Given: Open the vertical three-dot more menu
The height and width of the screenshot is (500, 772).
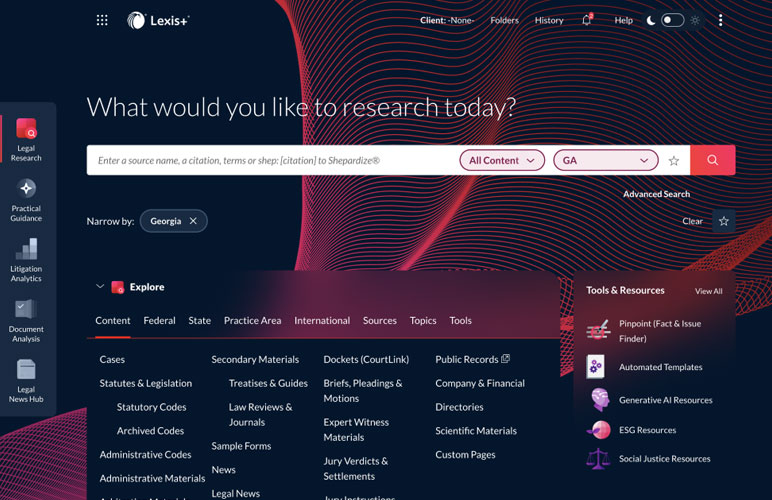Looking at the screenshot, I should [720, 20].
